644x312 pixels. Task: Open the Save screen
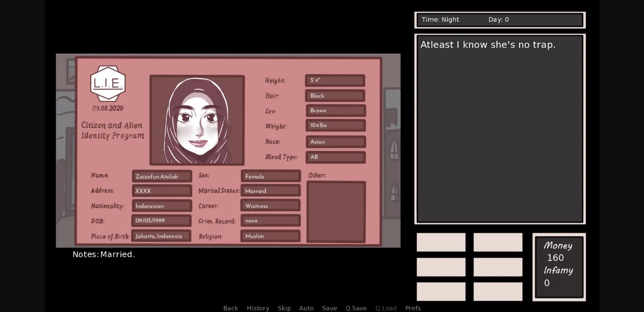[330, 308]
